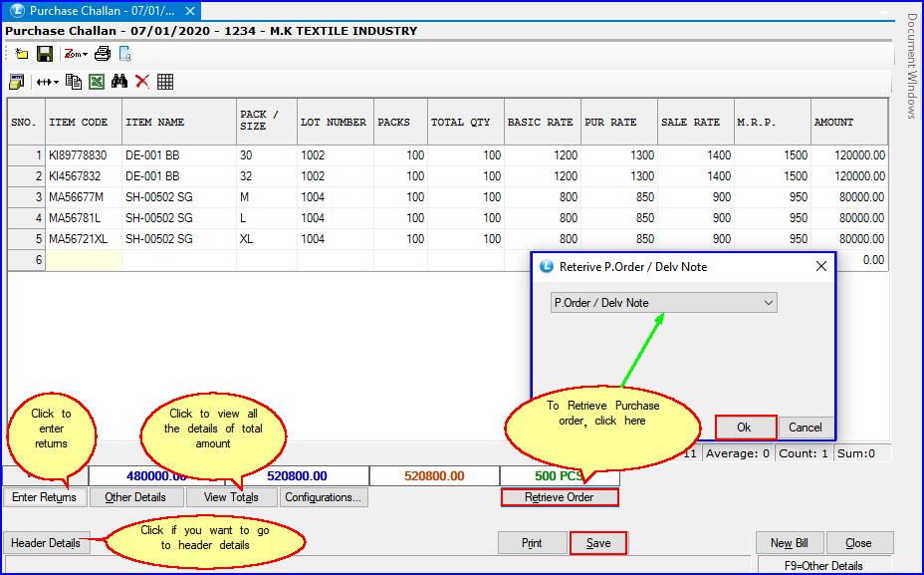
Task: Select row header number 3
Action: 27,197
